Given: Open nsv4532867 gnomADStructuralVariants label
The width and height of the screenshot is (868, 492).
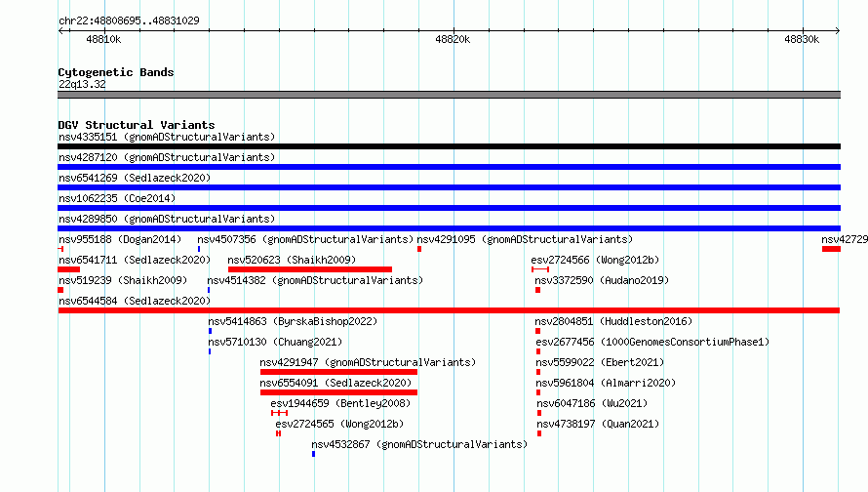Looking at the screenshot, I should tap(419, 444).
